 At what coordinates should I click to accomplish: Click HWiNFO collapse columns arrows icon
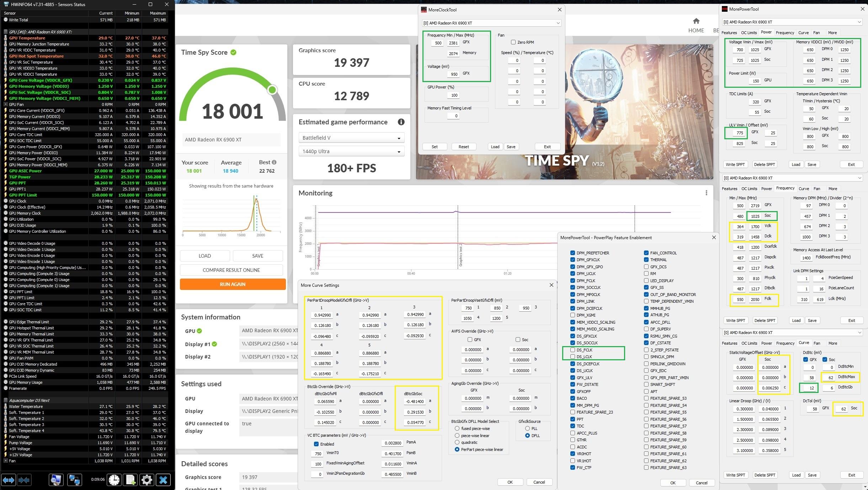(24, 480)
